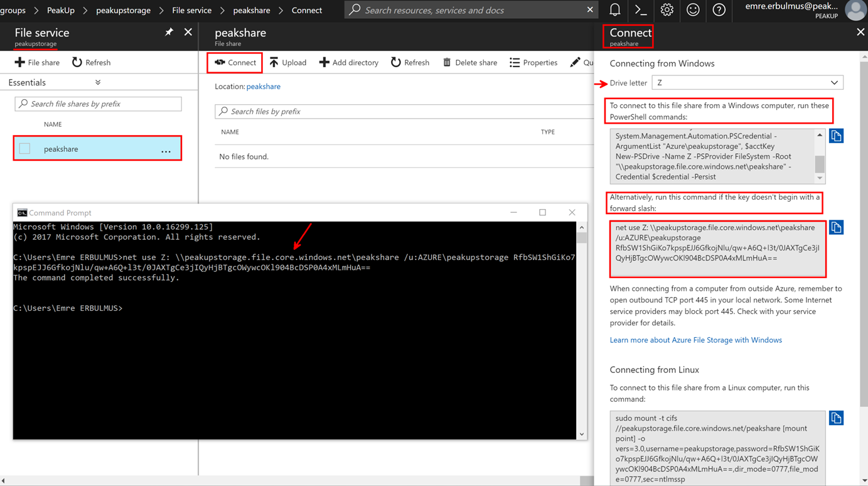Click the groups breadcrumb

(13, 10)
